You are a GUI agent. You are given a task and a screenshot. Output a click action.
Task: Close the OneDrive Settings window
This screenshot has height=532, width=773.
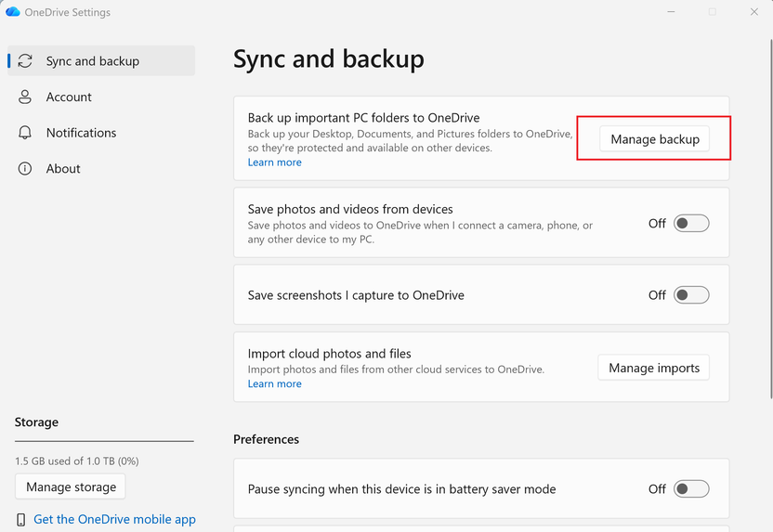pos(754,12)
